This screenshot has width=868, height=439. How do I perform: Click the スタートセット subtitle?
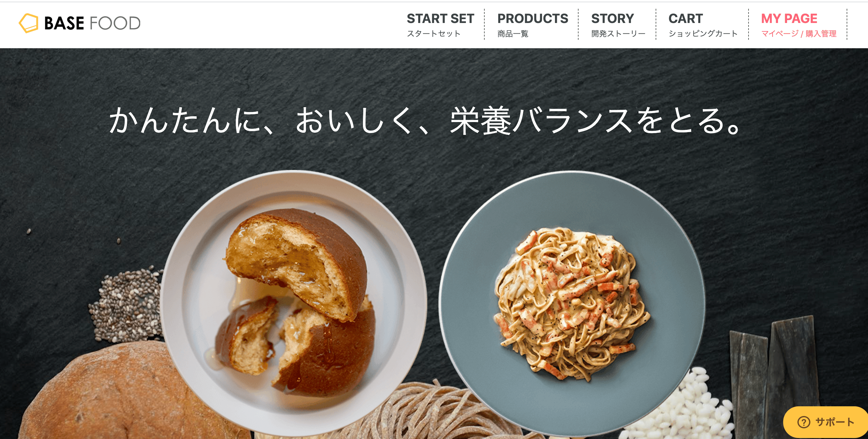click(434, 34)
